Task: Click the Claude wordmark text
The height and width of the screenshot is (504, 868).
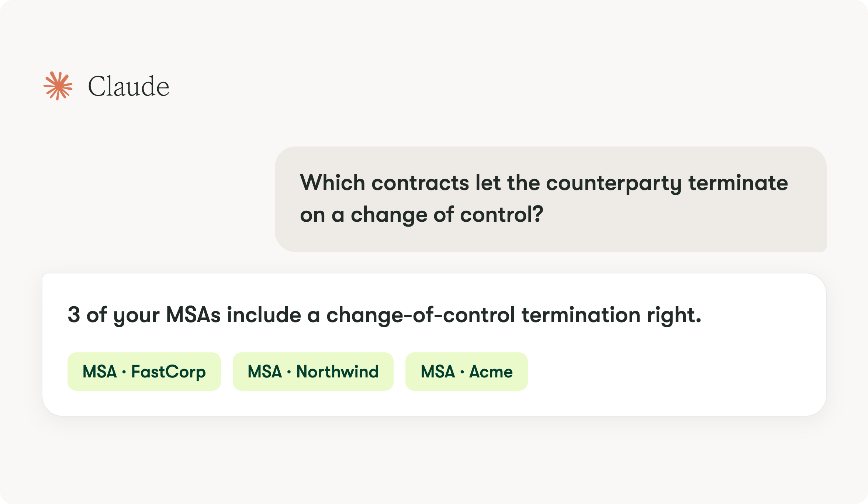Action: (x=129, y=86)
